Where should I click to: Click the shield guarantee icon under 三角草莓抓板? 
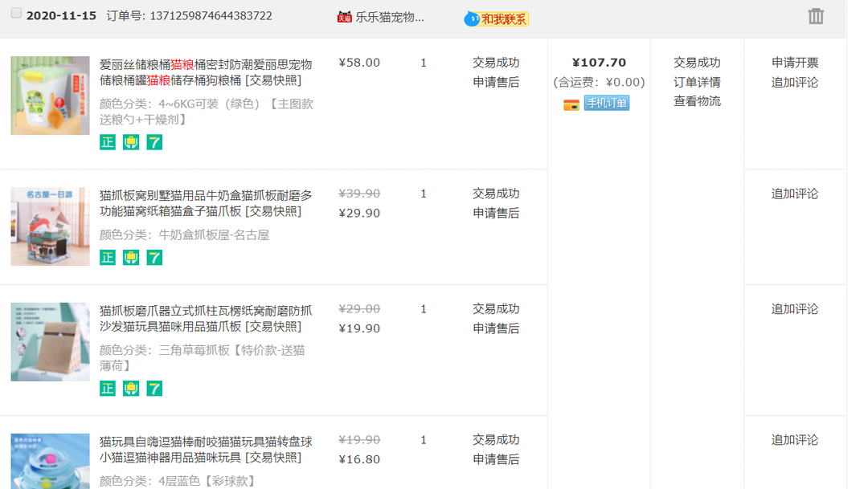(x=131, y=389)
